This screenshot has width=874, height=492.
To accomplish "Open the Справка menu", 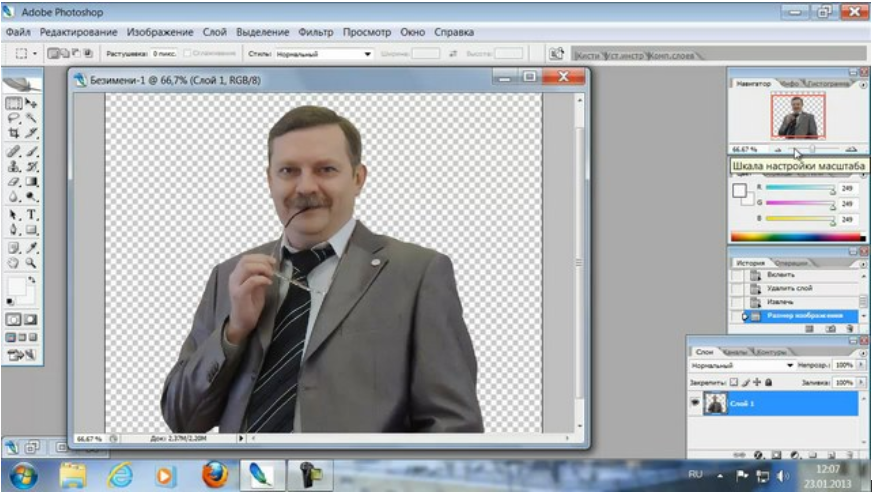I will [454, 32].
